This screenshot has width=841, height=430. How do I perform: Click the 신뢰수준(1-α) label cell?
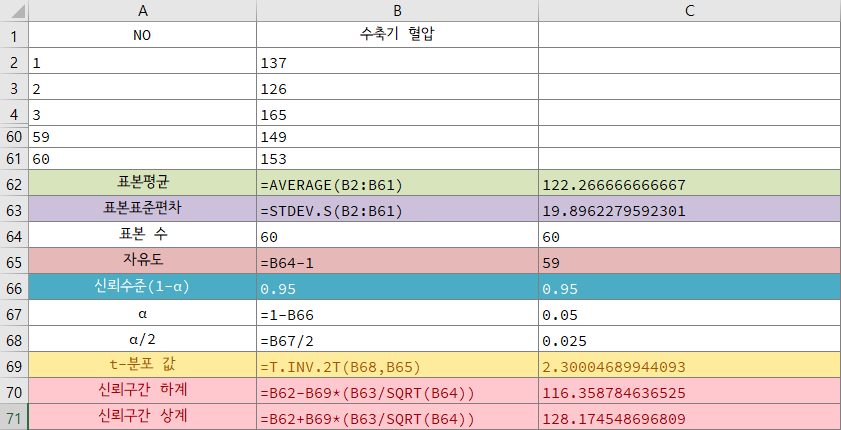coord(143,287)
